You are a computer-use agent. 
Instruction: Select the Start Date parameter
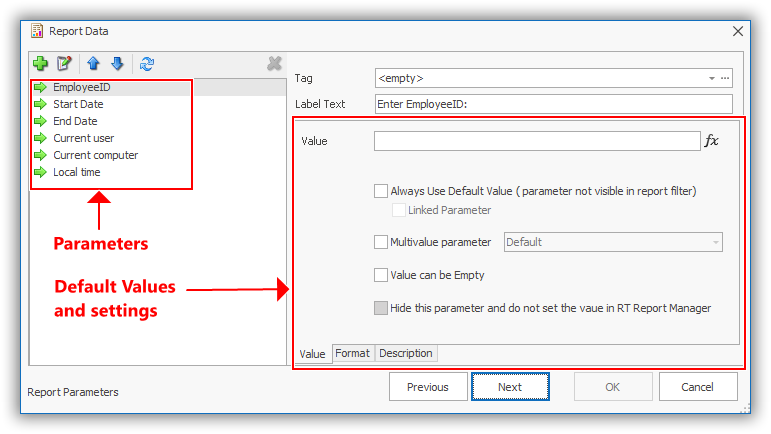click(x=78, y=104)
